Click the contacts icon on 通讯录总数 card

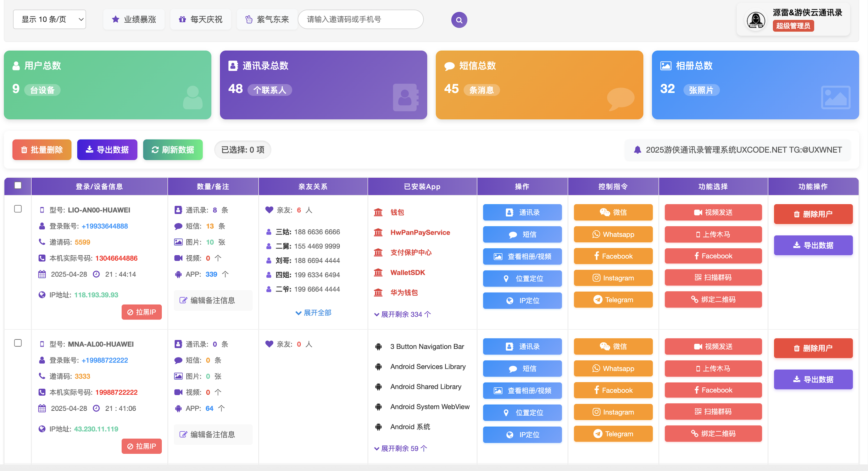(x=233, y=66)
